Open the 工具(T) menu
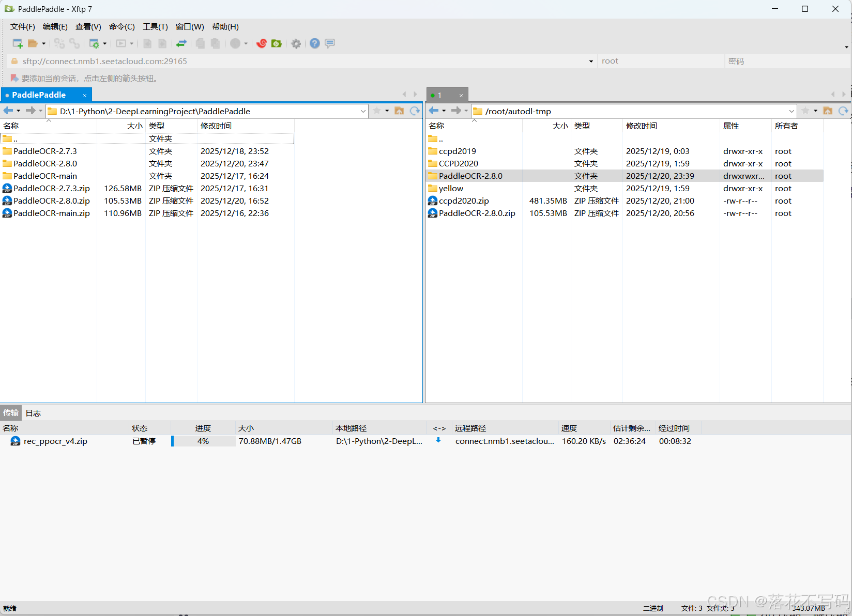 (x=155, y=27)
